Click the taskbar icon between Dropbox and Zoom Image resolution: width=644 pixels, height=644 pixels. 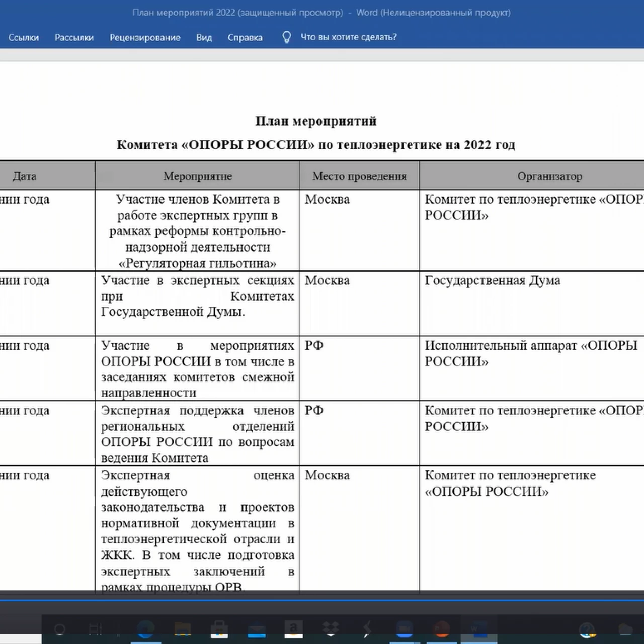[x=367, y=629]
